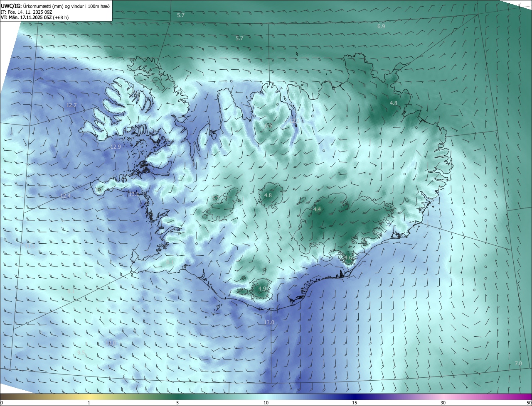This screenshot has height=406, width=532.
Task: Click the 4.8 value in northeast Iceland
Action: (393, 103)
